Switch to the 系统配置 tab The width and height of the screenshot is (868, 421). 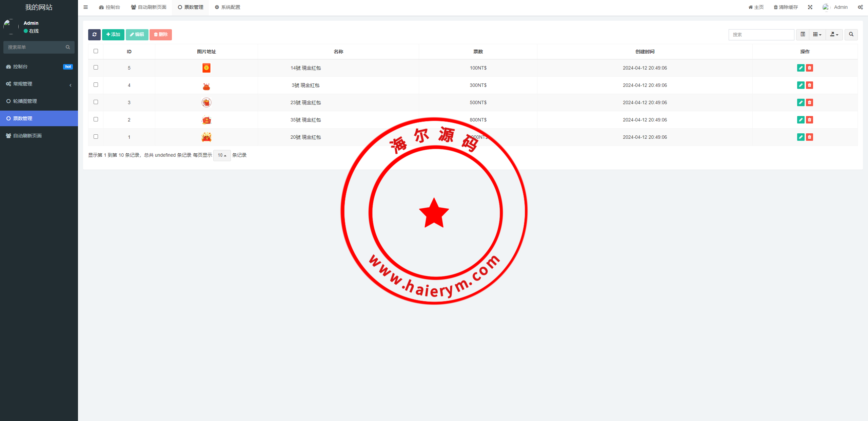pyautogui.click(x=227, y=7)
